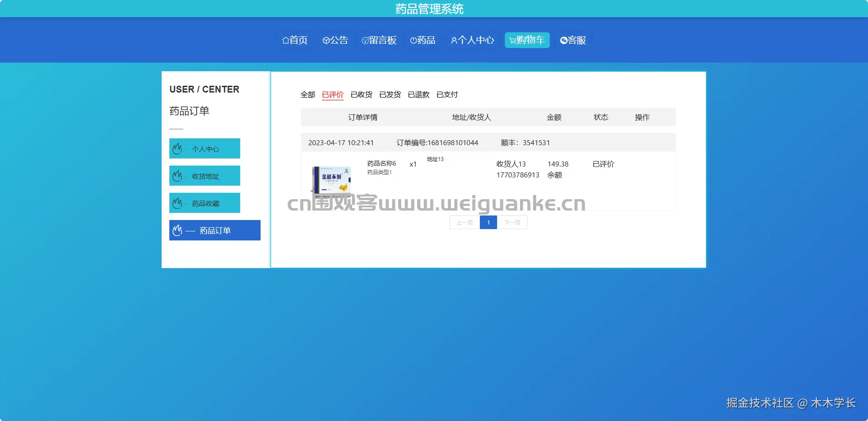Viewport: 868px width, 421px height.
Task: Select the 已支付 order filter tab
Action: coord(447,94)
